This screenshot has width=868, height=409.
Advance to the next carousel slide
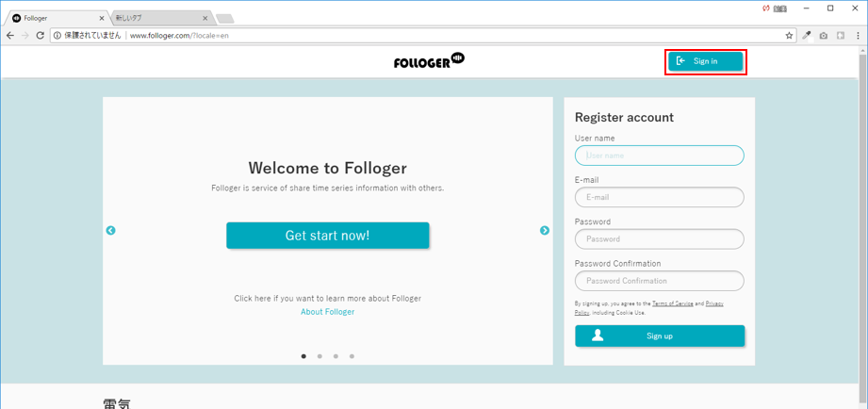[545, 231]
